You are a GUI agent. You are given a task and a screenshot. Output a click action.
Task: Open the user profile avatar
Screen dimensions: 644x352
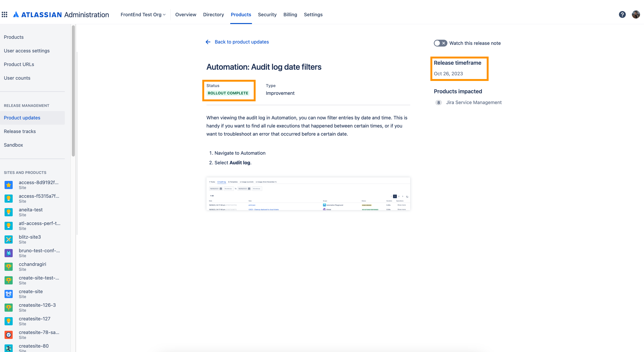(x=636, y=15)
